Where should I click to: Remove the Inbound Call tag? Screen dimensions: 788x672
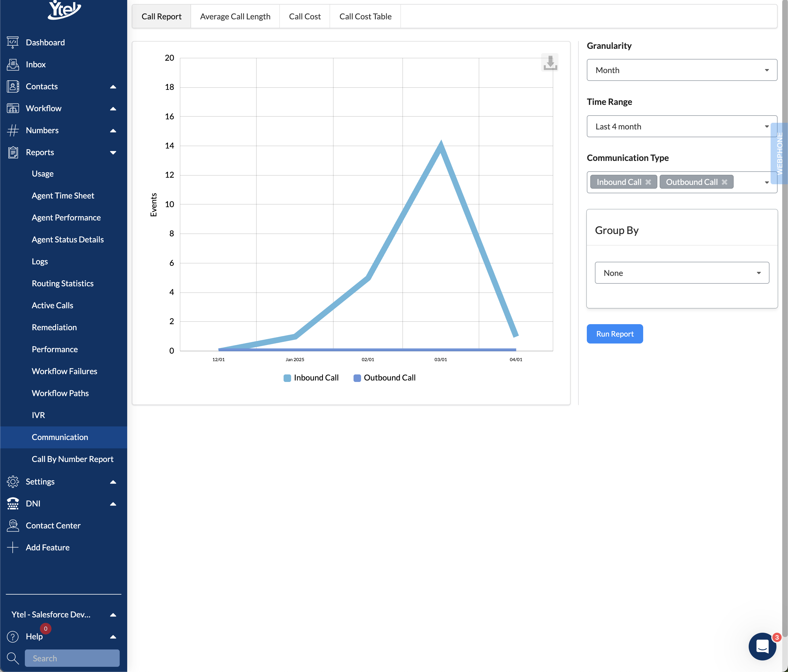click(x=648, y=182)
